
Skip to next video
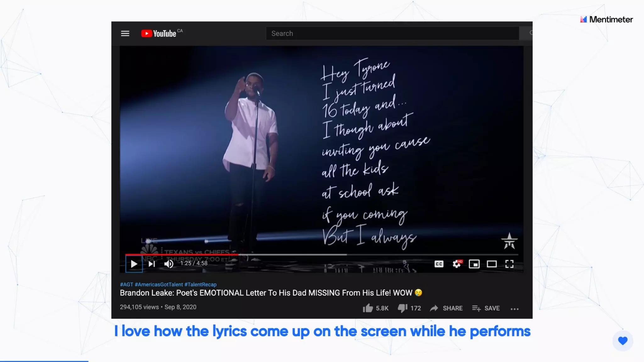tap(152, 264)
